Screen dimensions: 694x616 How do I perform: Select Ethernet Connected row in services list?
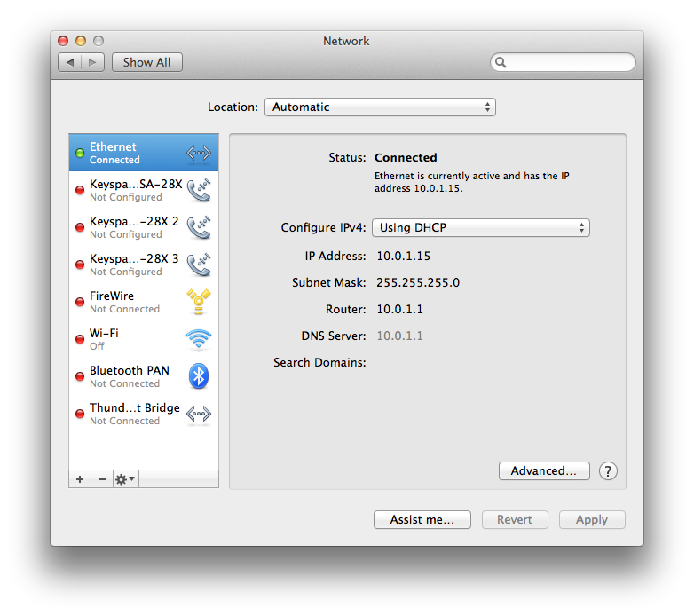click(144, 153)
